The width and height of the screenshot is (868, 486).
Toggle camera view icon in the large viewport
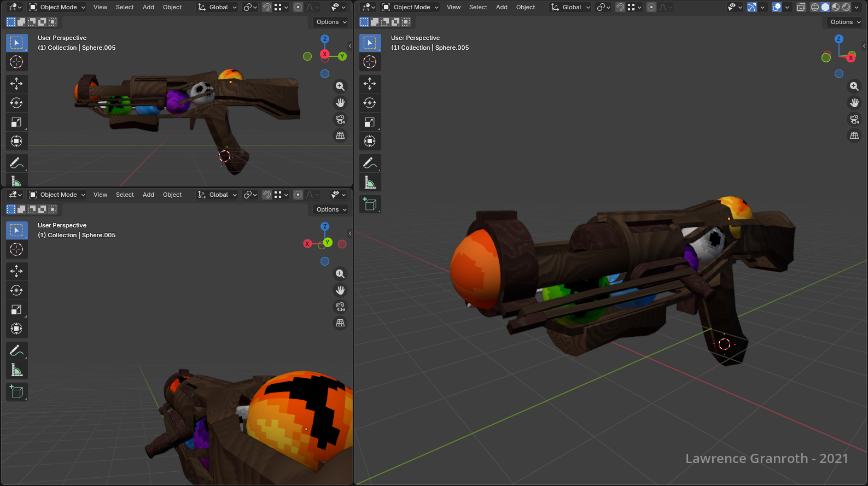[x=854, y=119]
